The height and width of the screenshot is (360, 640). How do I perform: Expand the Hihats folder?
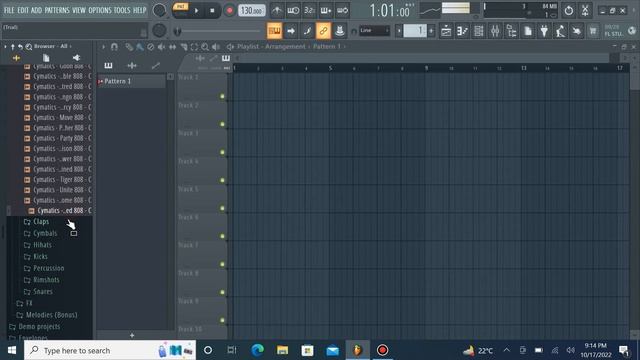pos(42,245)
